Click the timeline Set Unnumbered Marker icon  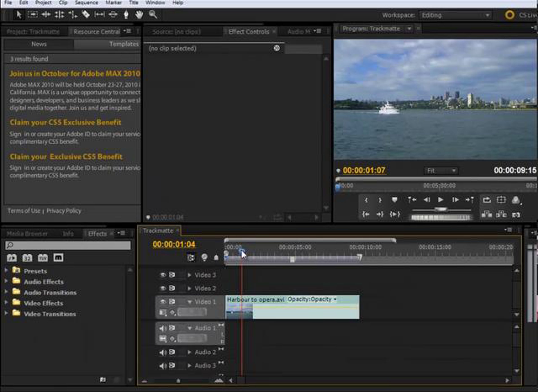pyautogui.click(x=216, y=257)
